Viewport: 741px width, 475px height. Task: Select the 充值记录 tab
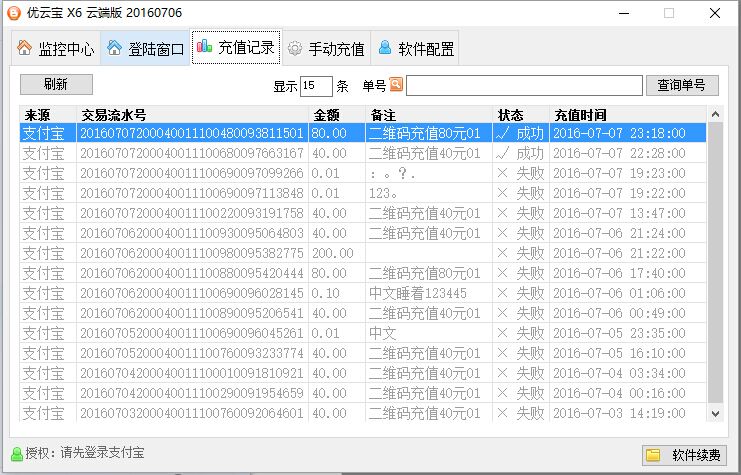[x=235, y=48]
